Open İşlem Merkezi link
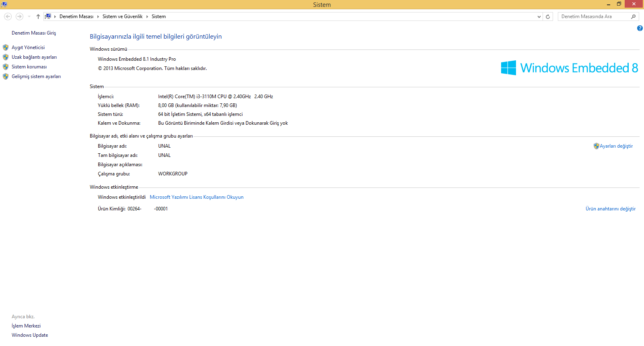The width and height of the screenshot is (644, 346). (26, 326)
